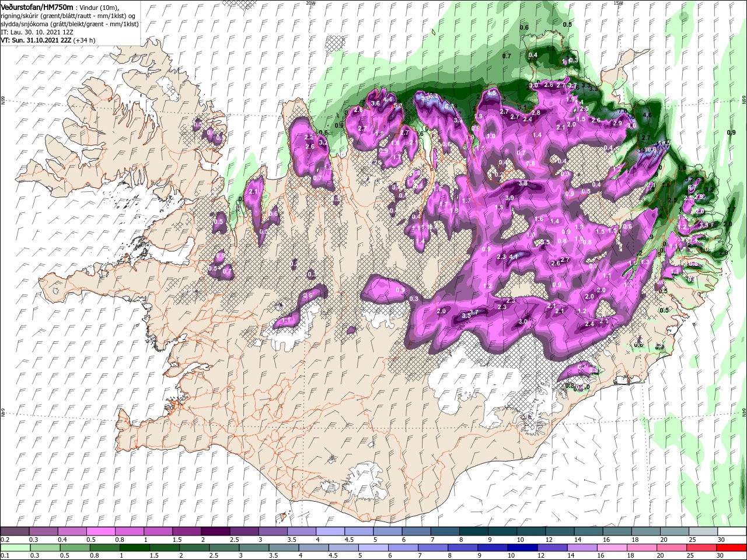
Task: Select the light grey 25–30 snow swatch
Action: [x=703, y=531]
